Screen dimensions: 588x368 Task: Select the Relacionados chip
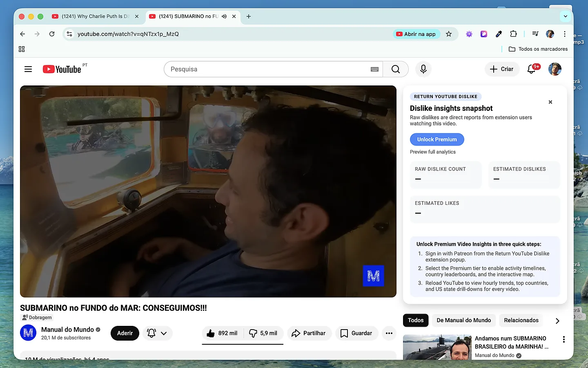point(521,320)
